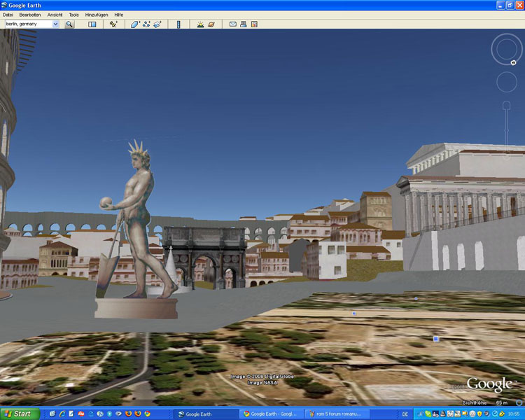The image size is (525, 420).
Task: Click the green tray icon
Action: tap(428, 414)
